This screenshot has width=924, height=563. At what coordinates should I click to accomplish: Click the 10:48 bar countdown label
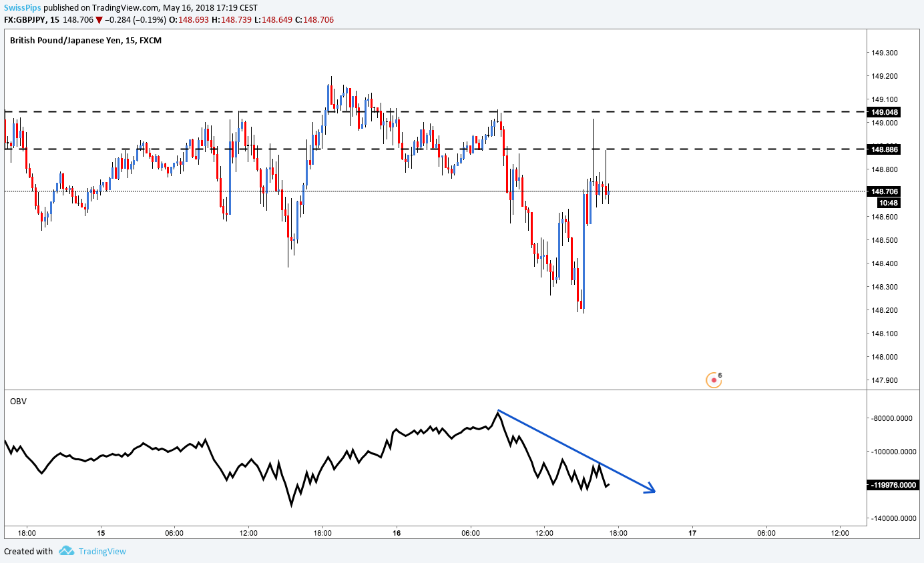[x=890, y=201]
